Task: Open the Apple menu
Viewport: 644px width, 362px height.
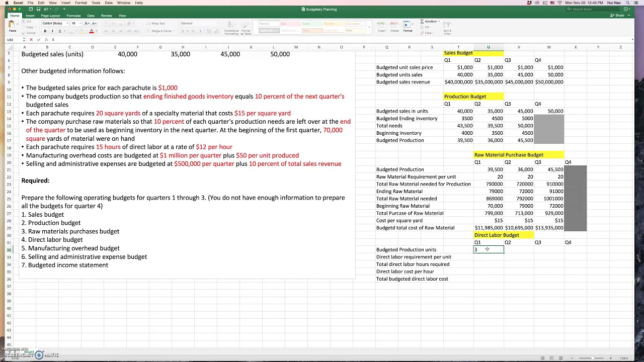Action: (x=7, y=3)
